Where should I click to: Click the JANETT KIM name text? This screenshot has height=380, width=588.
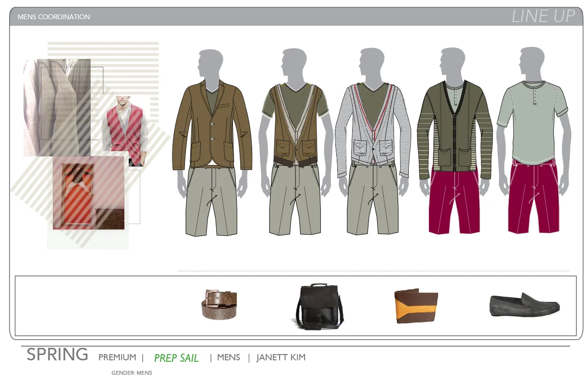(281, 357)
